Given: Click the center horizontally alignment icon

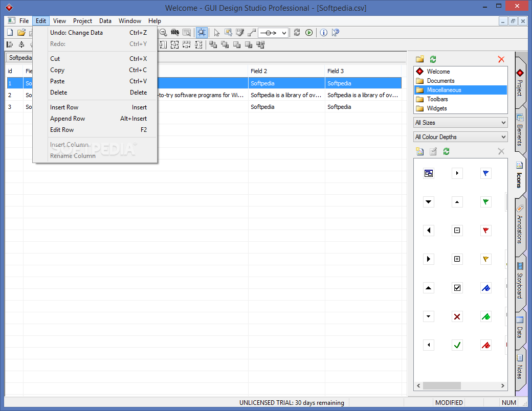Looking at the screenshot, I should tap(21, 44).
